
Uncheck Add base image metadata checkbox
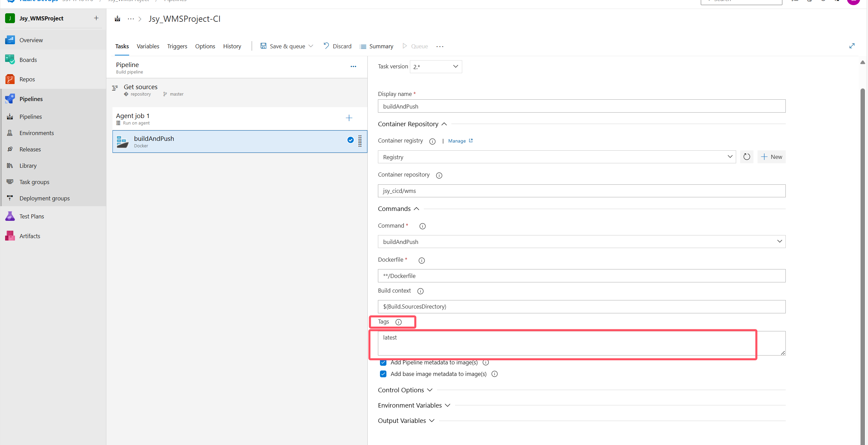383,374
